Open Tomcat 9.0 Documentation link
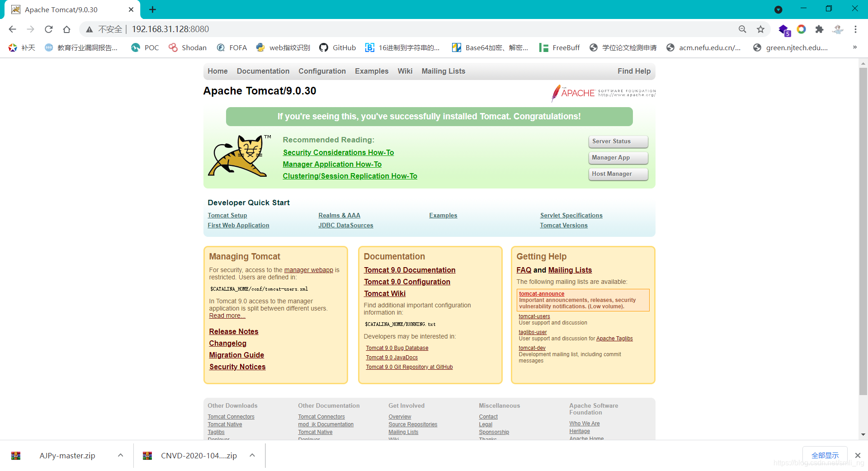Viewport: 868px width, 471px height. click(410, 270)
